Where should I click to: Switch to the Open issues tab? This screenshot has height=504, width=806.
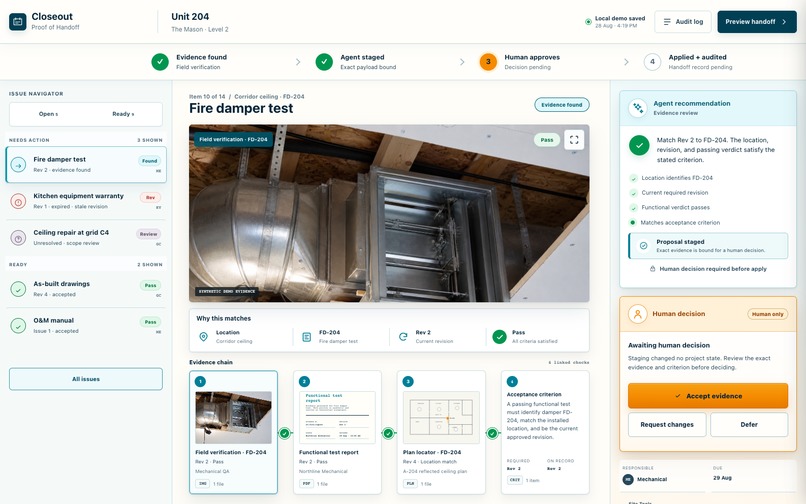coord(48,114)
